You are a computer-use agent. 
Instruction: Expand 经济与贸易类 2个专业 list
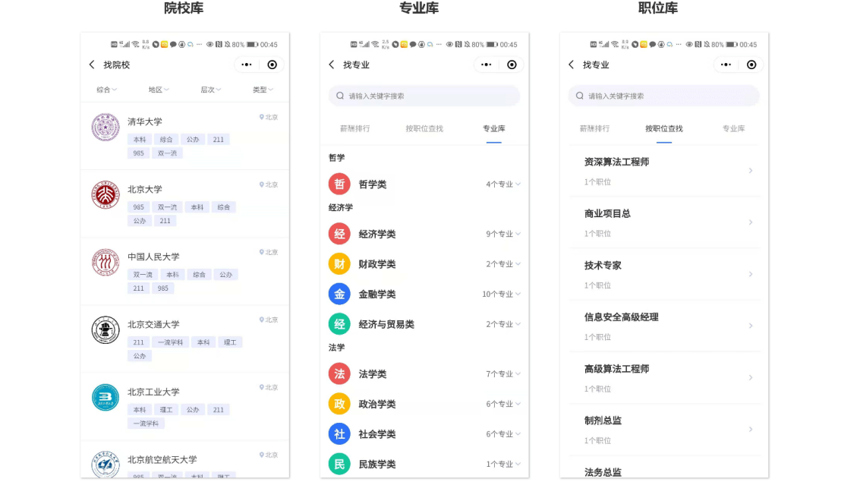(503, 325)
